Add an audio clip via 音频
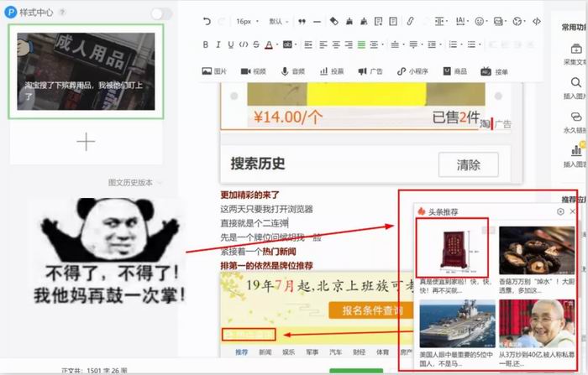 pyautogui.click(x=293, y=72)
